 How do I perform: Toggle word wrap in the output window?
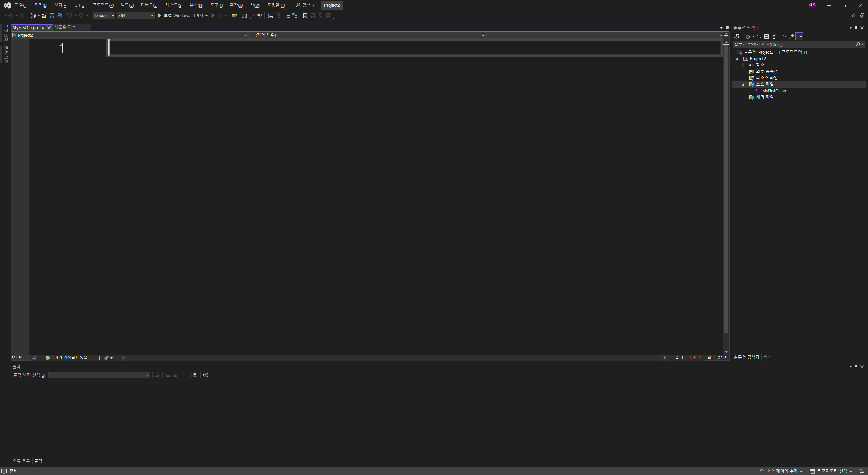click(x=196, y=375)
